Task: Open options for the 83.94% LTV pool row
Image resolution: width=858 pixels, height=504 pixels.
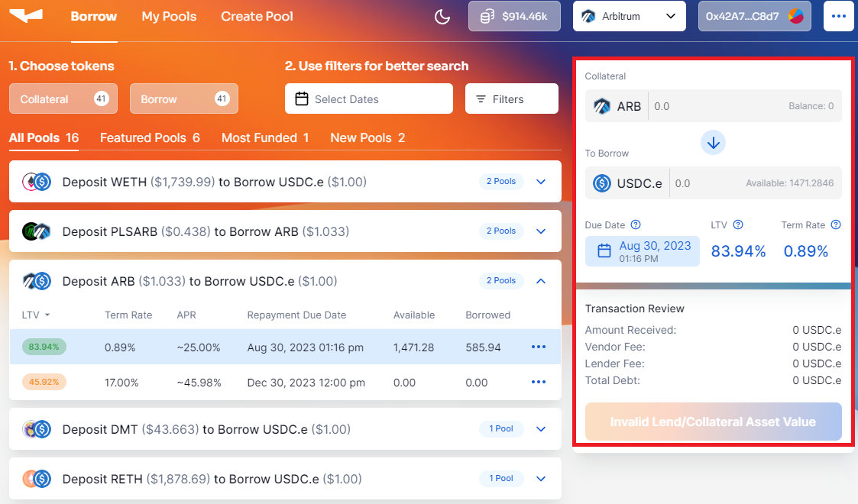Action: click(538, 347)
